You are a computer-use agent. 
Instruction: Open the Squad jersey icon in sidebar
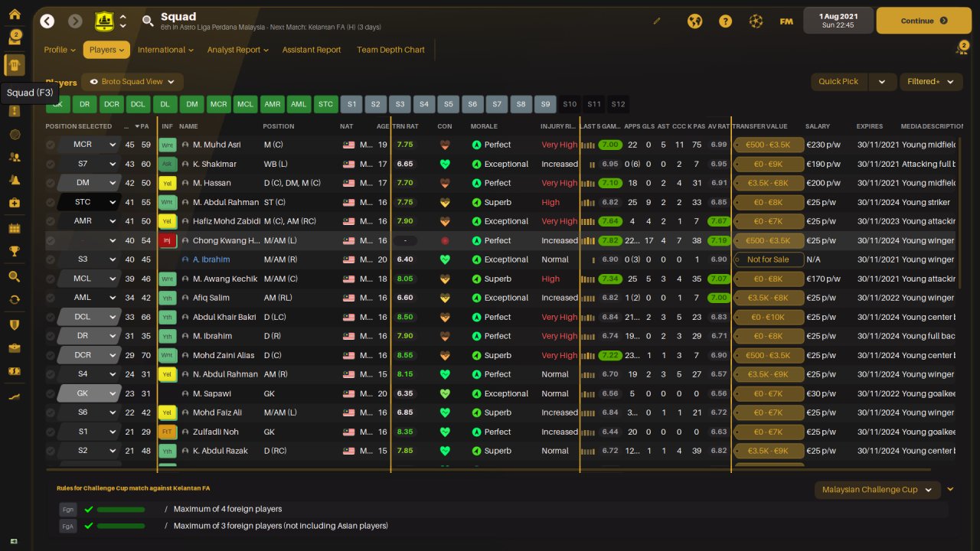point(15,64)
